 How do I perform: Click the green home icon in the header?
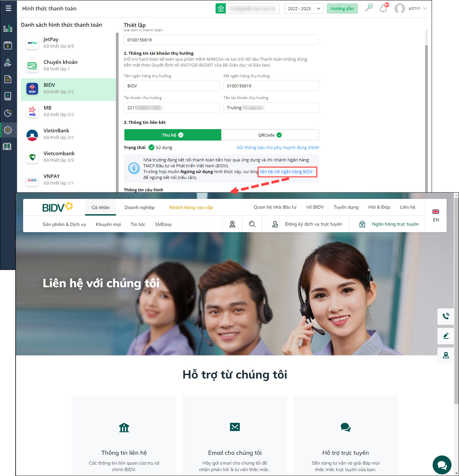221,8
